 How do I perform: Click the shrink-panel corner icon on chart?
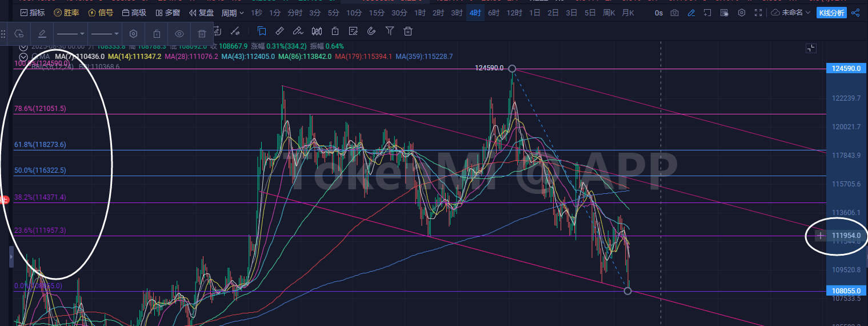[811, 48]
